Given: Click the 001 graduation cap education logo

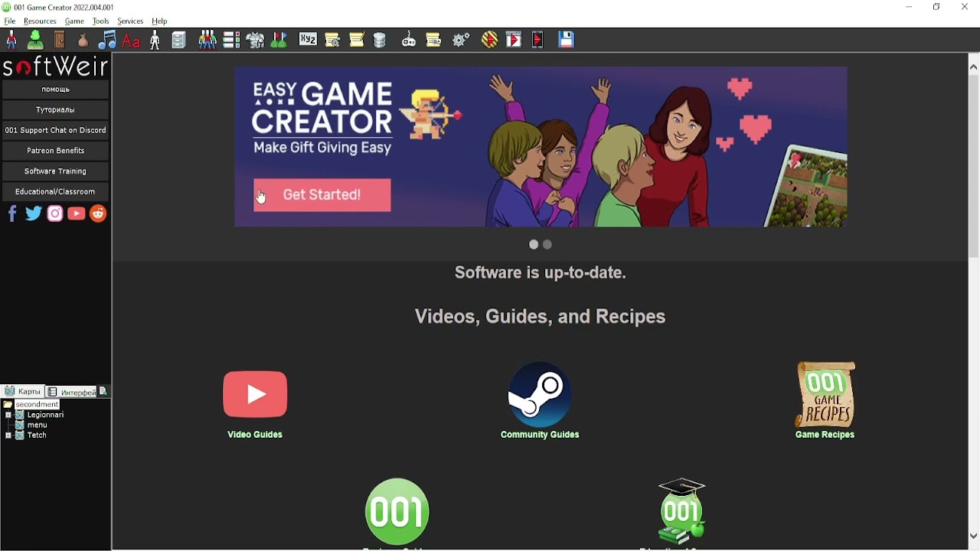Looking at the screenshot, I should point(681,511).
